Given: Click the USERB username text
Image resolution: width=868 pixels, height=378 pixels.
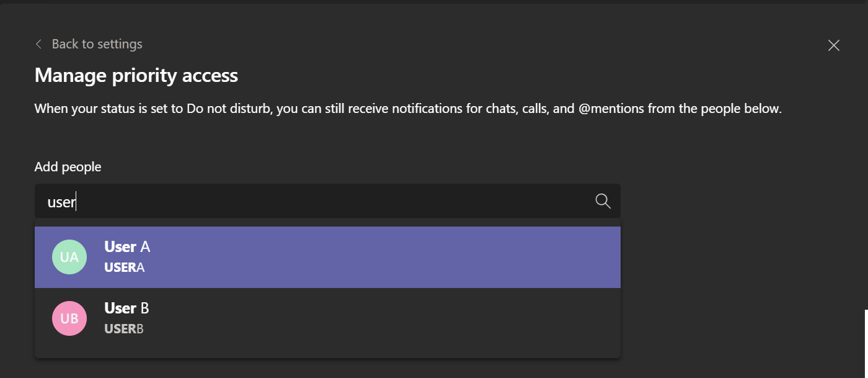Looking at the screenshot, I should coord(124,328).
